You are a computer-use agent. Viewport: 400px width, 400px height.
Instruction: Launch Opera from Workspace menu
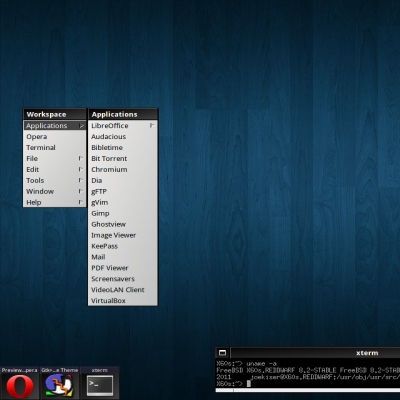coord(55,137)
